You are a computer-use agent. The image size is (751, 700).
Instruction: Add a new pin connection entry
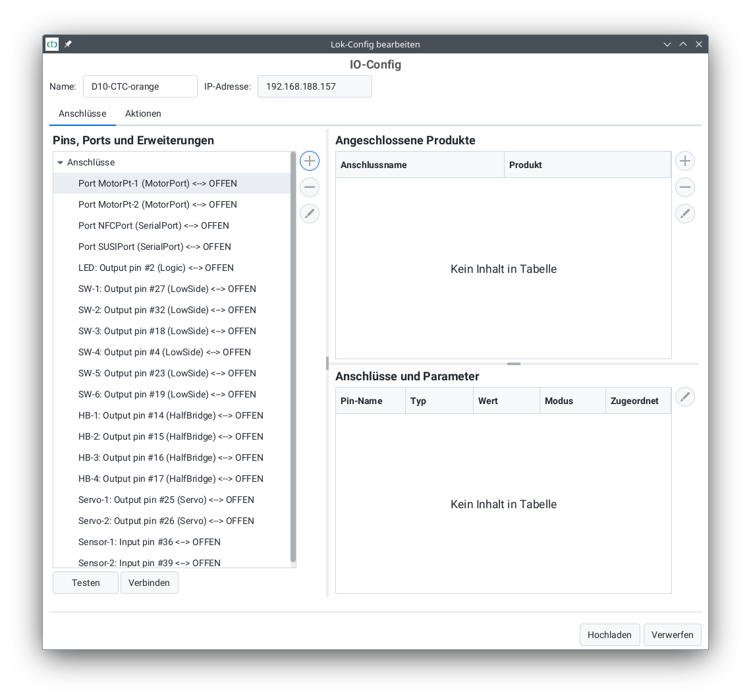309,160
